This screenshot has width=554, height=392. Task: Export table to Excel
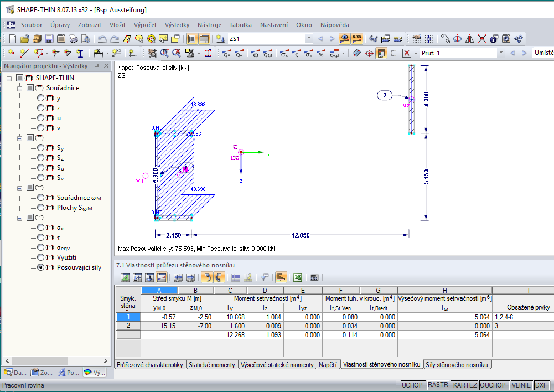(298, 277)
